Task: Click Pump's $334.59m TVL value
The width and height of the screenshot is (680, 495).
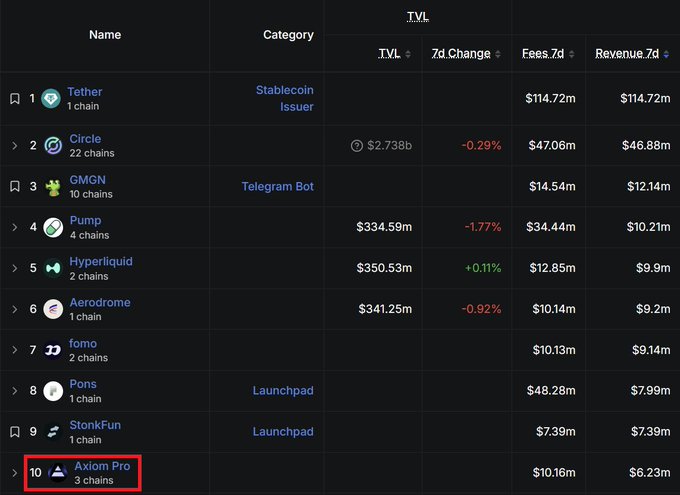Action: tap(384, 227)
